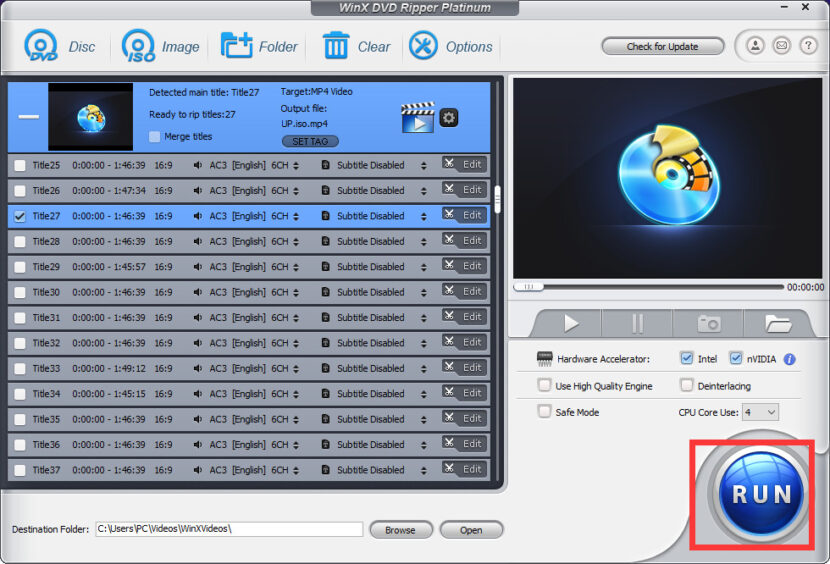Open the Options wrench icon

click(x=424, y=46)
